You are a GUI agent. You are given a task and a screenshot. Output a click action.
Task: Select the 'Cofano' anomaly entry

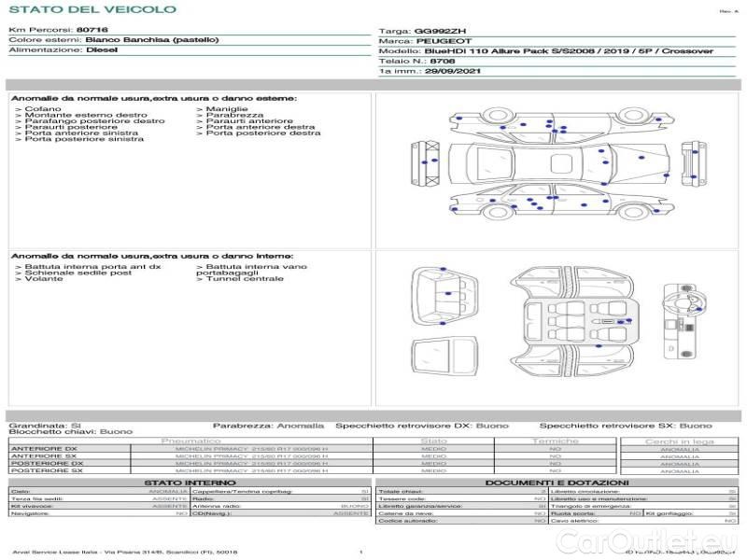43,109
